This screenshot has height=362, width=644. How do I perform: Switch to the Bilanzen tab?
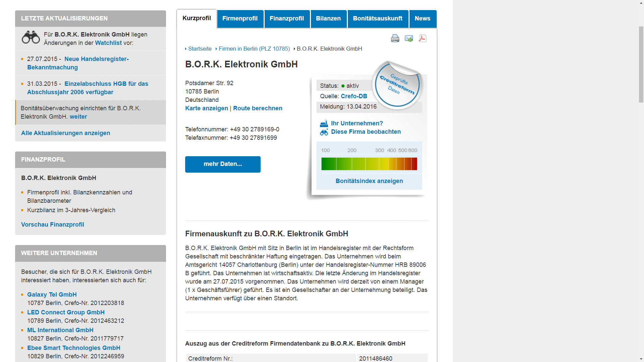(x=328, y=19)
